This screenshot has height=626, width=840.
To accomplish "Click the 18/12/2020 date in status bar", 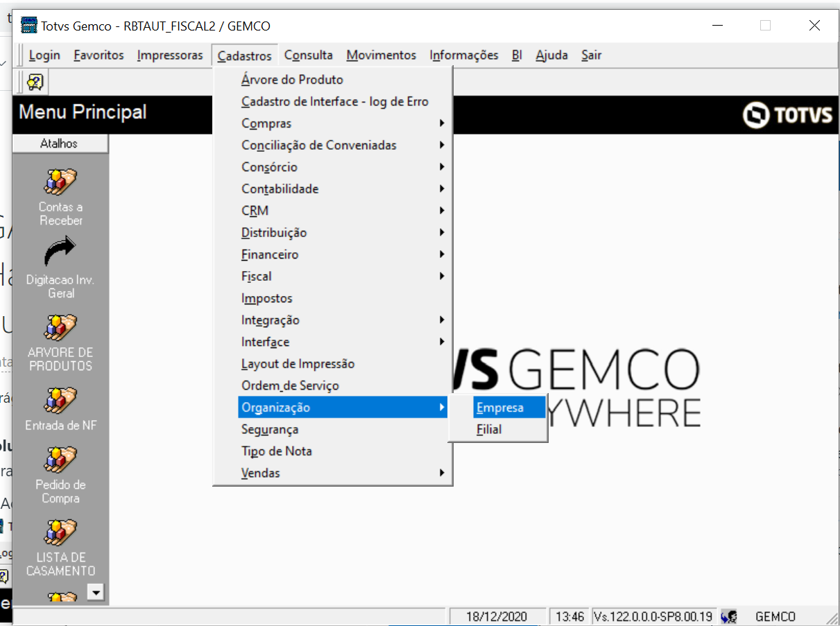I will tap(497, 616).
